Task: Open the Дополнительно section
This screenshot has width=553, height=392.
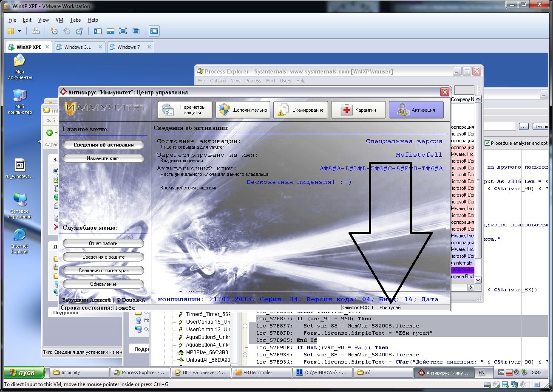Action: tap(243, 110)
